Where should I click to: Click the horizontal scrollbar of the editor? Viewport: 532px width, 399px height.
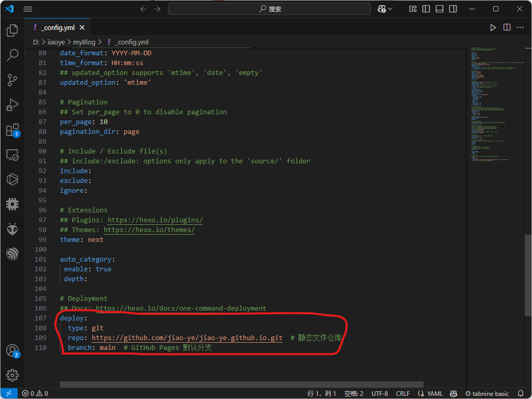pyautogui.click(x=241, y=385)
